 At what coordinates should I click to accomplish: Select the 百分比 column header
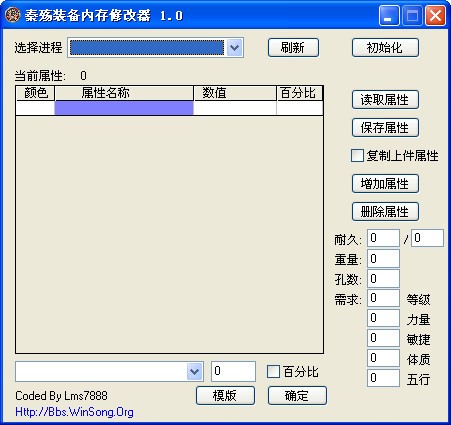(299, 93)
